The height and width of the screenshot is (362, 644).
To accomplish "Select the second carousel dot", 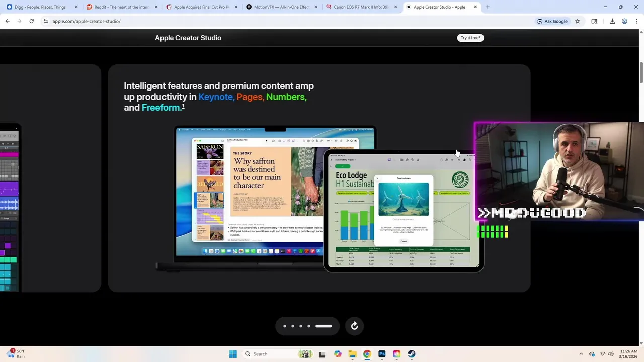I will coord(293,326).
